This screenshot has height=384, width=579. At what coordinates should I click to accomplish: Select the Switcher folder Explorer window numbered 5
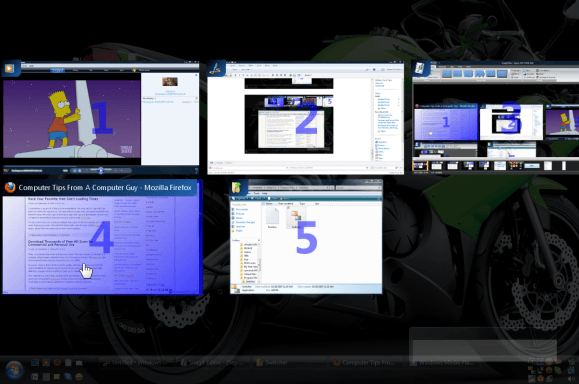(306, 237)
